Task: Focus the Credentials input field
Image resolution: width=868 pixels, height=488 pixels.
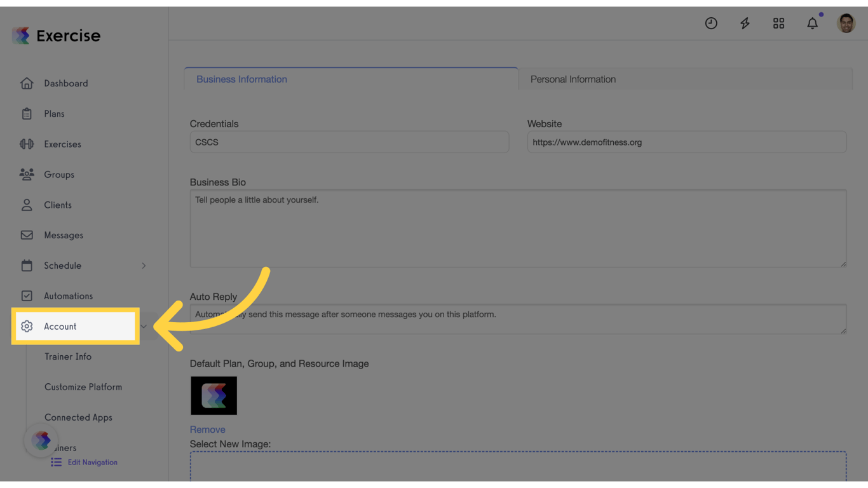Action: (349, 142)
